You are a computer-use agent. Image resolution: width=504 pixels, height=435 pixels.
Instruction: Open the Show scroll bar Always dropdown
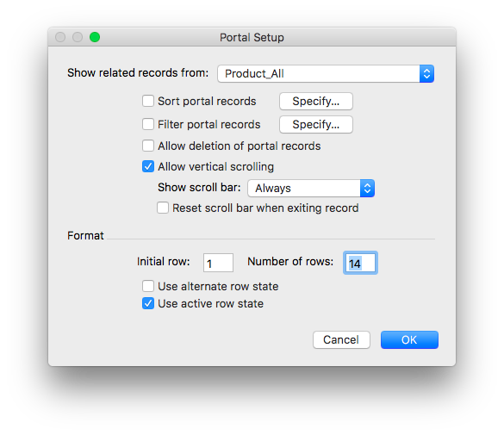(311, 188)
